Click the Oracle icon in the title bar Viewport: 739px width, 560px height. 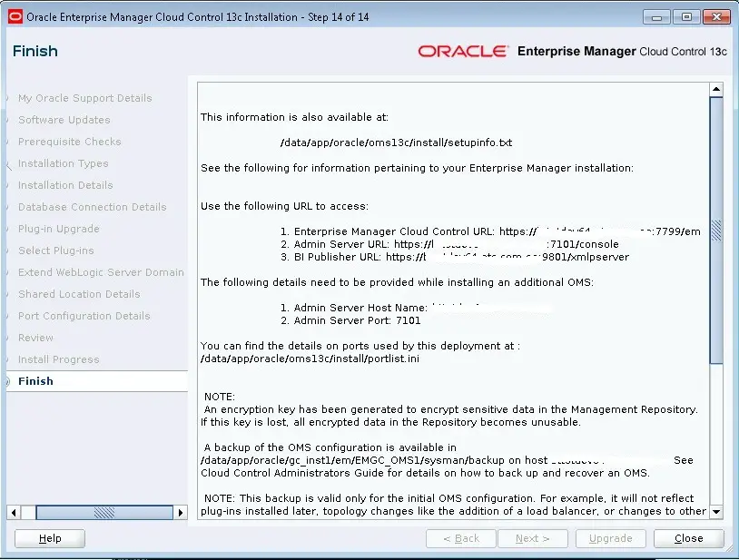click(x=15, y=17)
